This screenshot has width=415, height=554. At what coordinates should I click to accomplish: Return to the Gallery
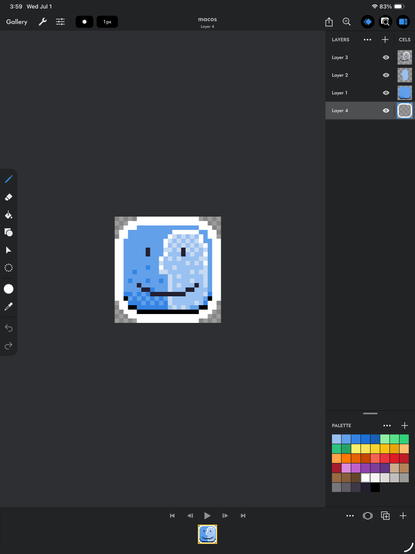click(17, 22)
